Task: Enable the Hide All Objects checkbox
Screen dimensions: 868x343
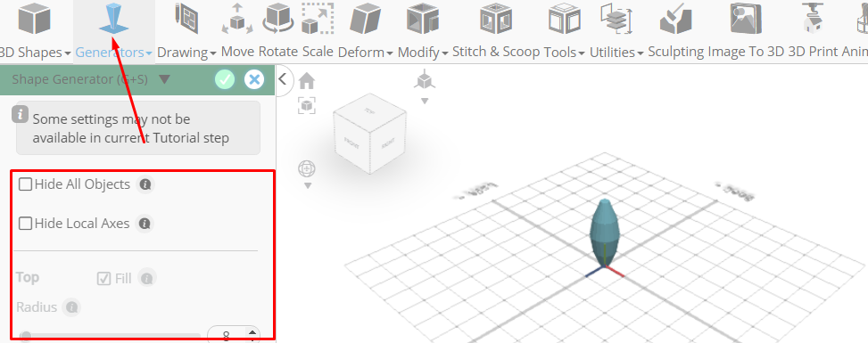Action: click(26, 184)
